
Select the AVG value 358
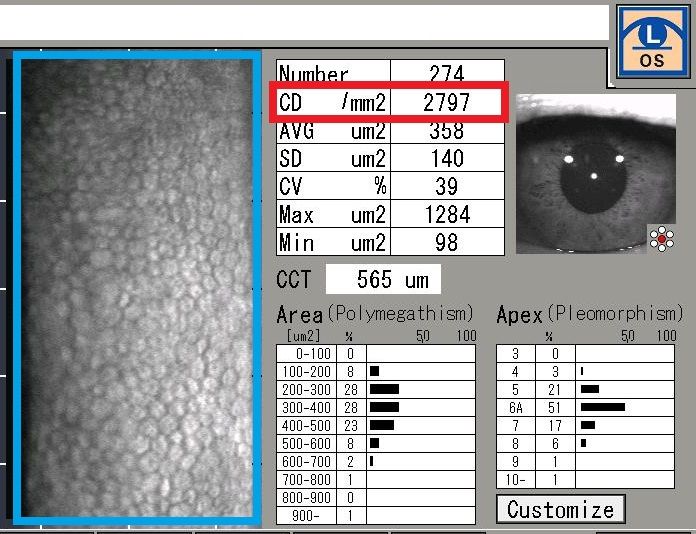coord(447,131)
